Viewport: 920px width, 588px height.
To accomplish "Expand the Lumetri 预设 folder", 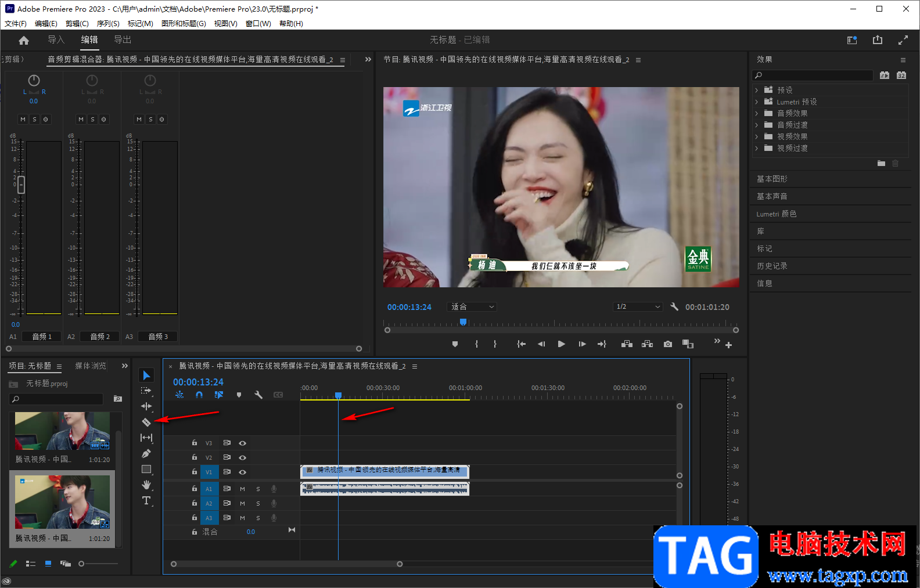I will point(756,102).
